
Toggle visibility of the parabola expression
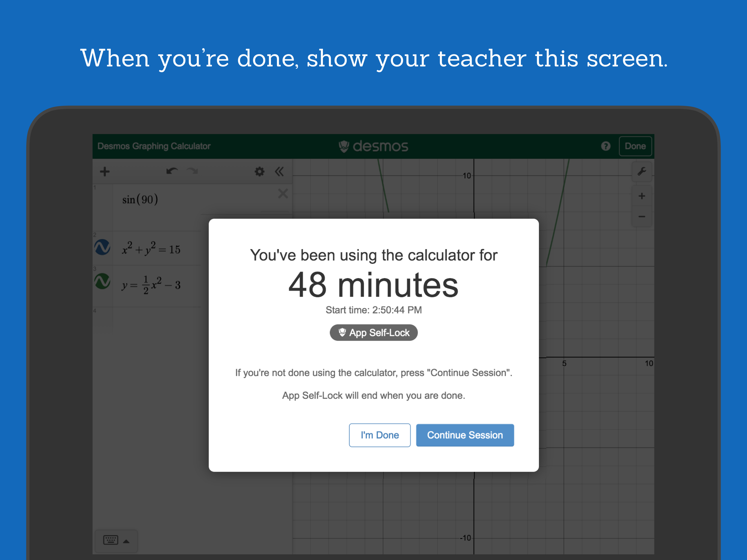(x=102, y=281)
